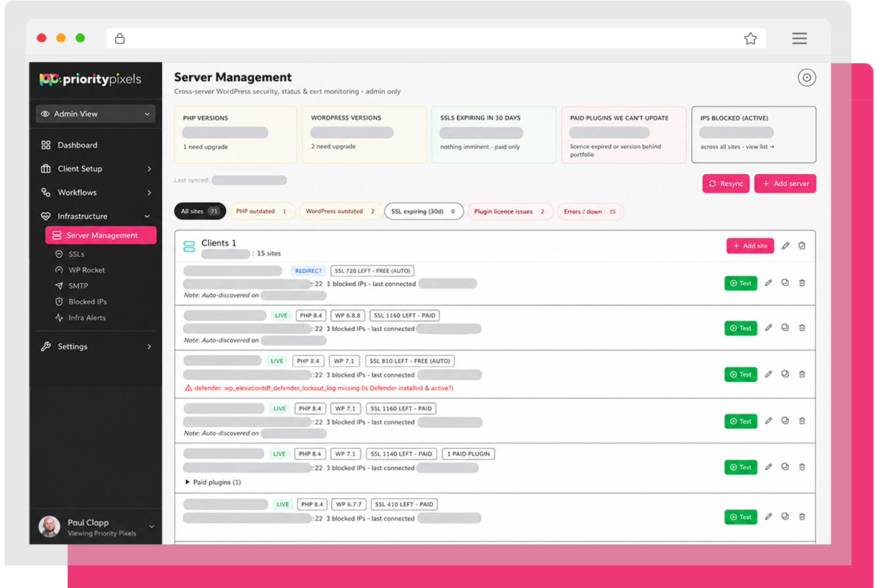Image resolution: width=882 pixels, height=588 pixels.
Task: Expand the Workflows menu chevron
Action: [149, 193]
